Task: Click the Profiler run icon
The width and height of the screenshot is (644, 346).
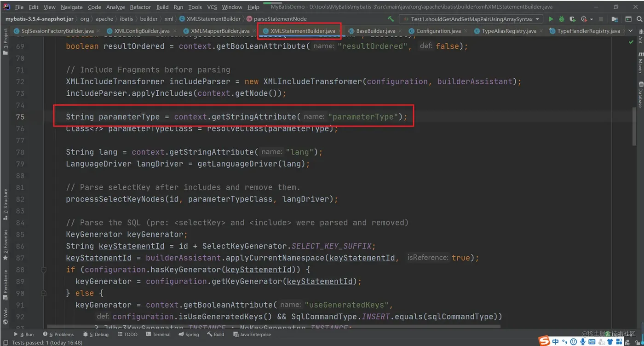Action: 583,19
